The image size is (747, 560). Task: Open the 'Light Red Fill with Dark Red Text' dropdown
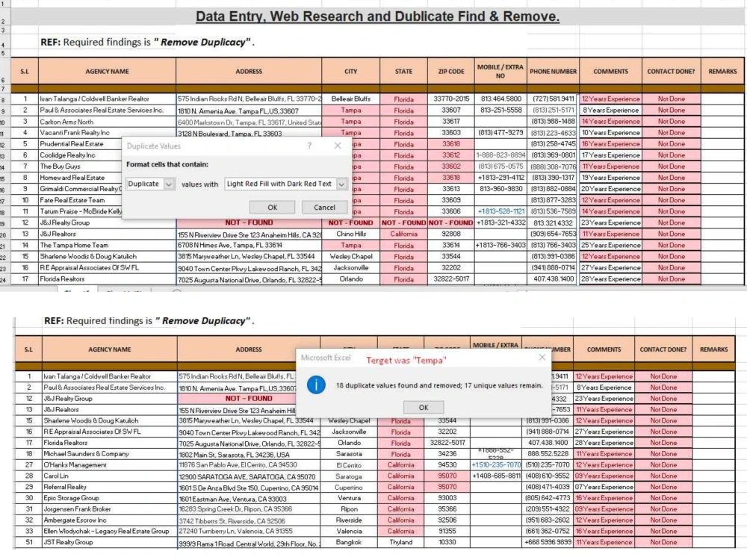pyautogui.click(x=286, y=184)
